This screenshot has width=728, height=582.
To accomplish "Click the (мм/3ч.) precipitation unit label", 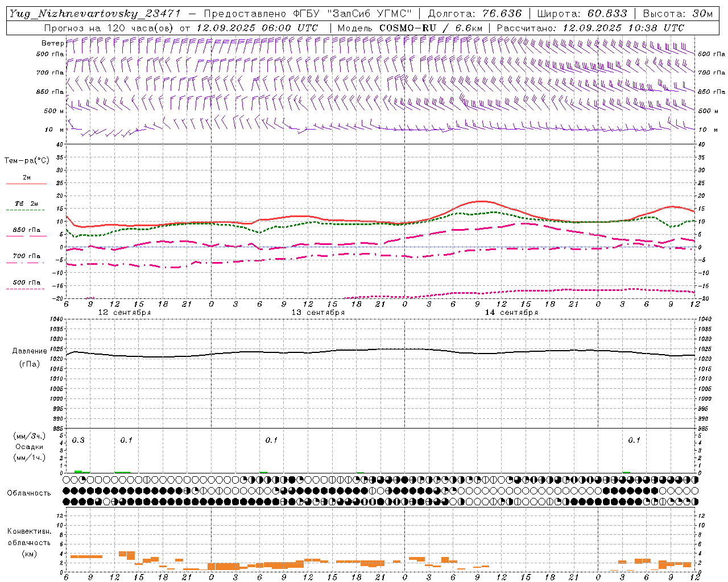I will pyautogui.click(x=29, y=436).
